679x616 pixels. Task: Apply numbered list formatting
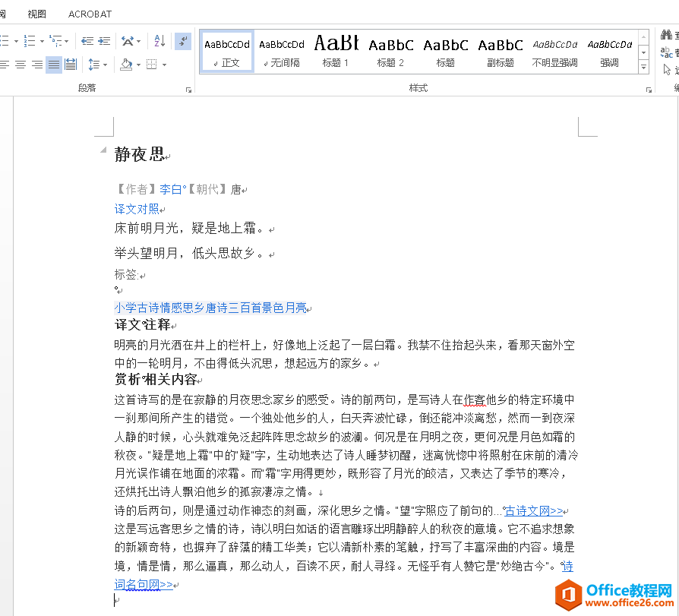coord(30,41)
